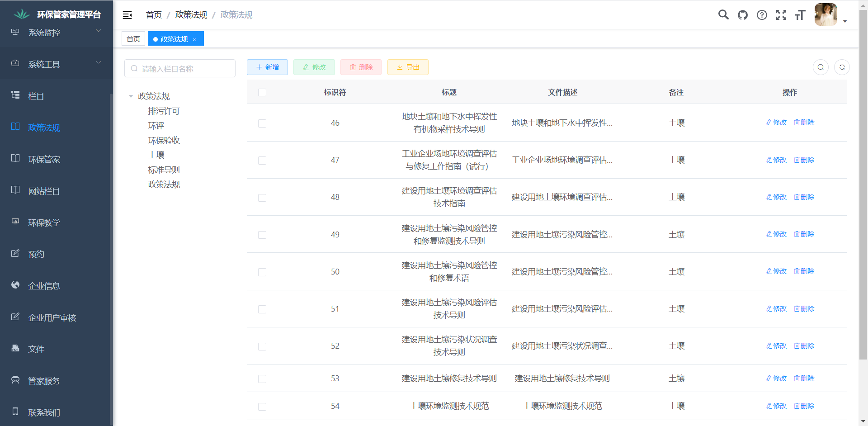Screen dimensions: 868x426
Task: Click the 新增 button
Action: pyautogui.click(x=267, y=67)
